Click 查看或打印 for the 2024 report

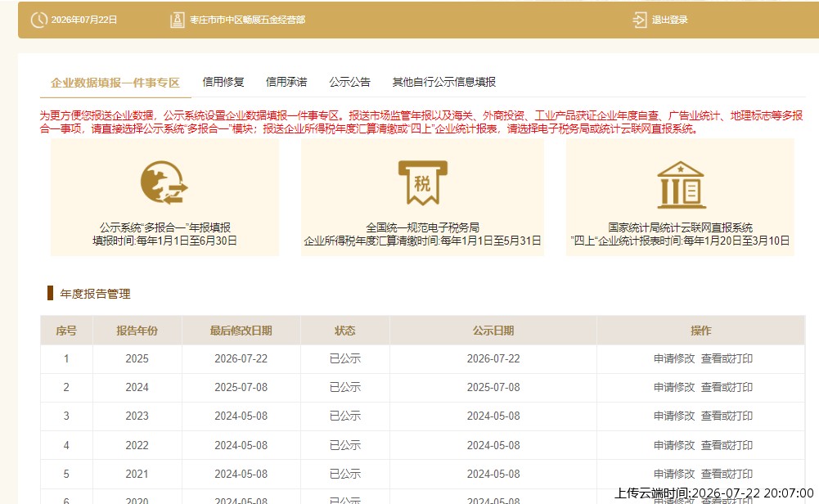point(727,388)
